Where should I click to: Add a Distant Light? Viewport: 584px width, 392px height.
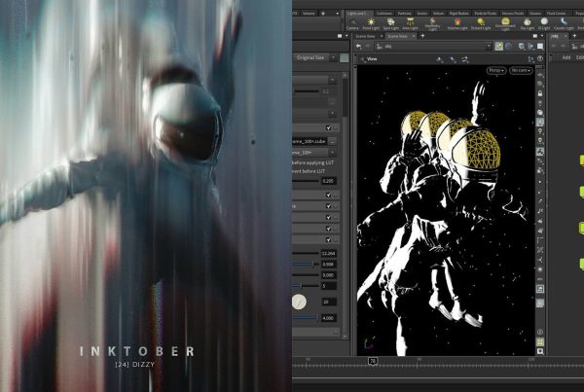click(481, 23)
